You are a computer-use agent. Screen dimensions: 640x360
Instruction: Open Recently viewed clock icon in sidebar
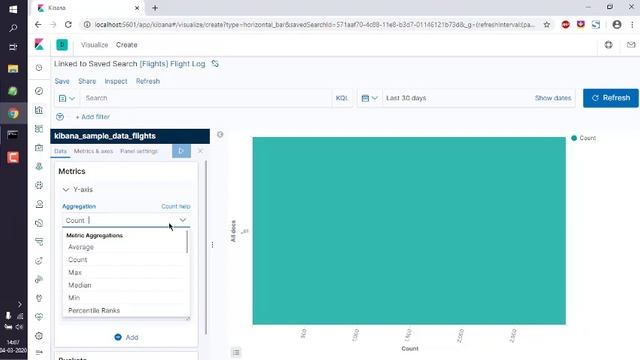click(x=39, y=67)
